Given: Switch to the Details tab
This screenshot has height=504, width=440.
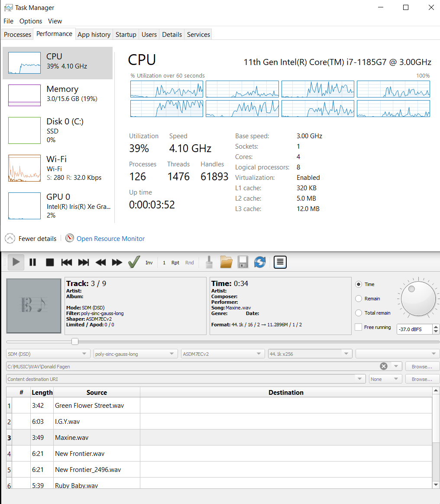Looking at the screenshot, I should (172, 34).
